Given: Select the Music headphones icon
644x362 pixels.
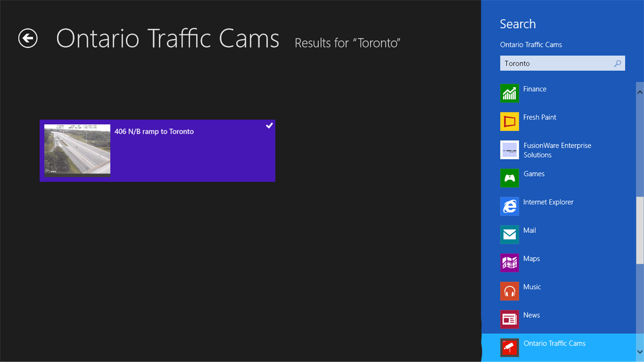Looking at the screenshot, I should [x=509, y=291].
